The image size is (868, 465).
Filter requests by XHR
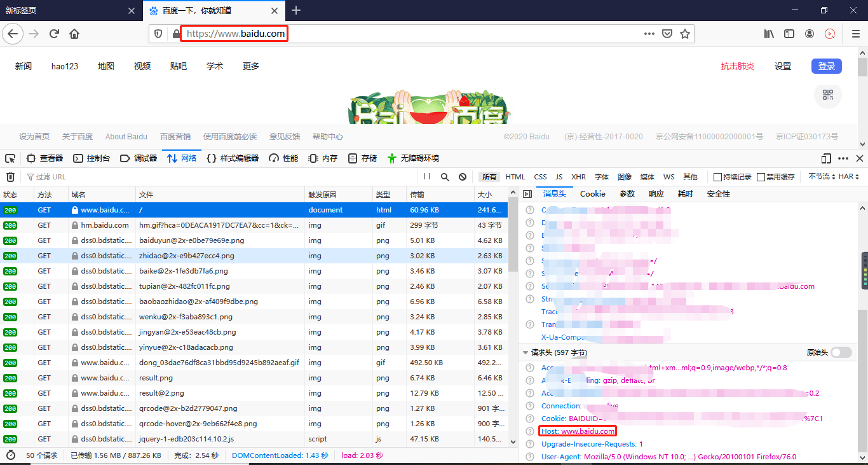(x=578, y=177)
